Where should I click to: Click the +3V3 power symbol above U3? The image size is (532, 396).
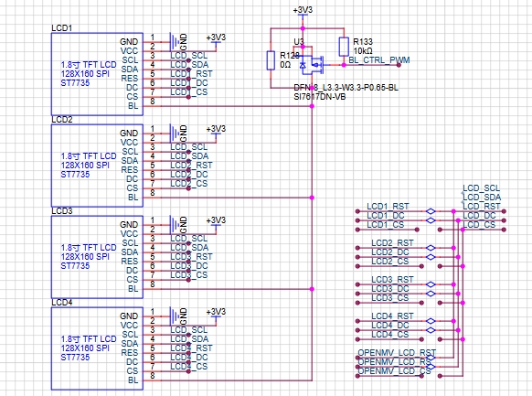coord(303,12)
